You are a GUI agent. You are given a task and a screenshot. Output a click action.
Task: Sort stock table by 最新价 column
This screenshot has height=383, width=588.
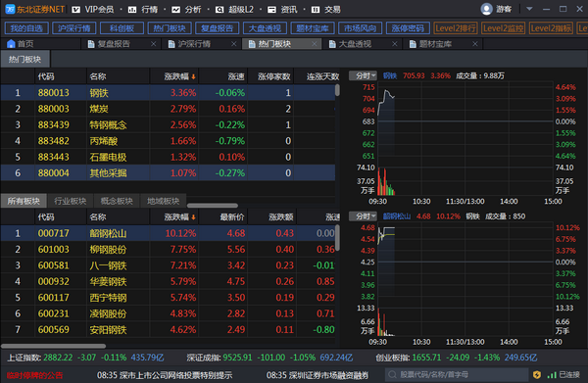[x=223, y=217]
